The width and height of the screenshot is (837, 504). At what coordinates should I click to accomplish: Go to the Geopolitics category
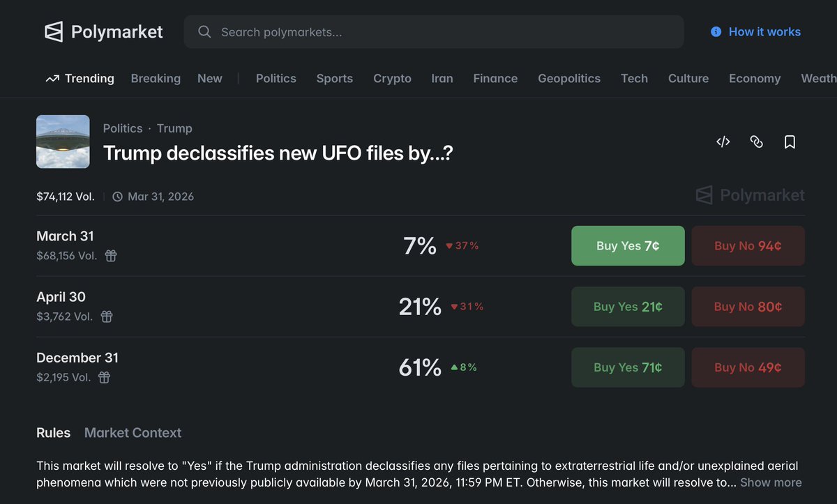[568, 79]
